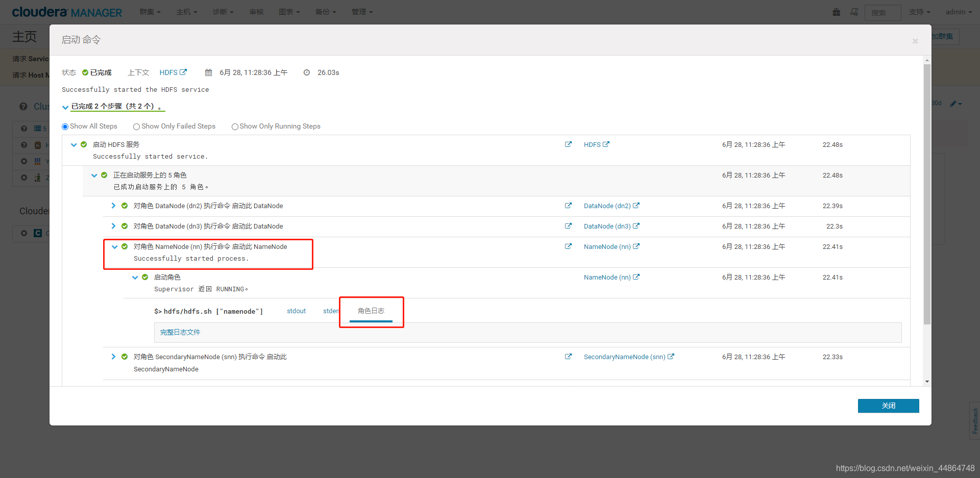Switch to the stdout tab
Image resolution: width=980 pixels, height=478 pixels.
296,311
